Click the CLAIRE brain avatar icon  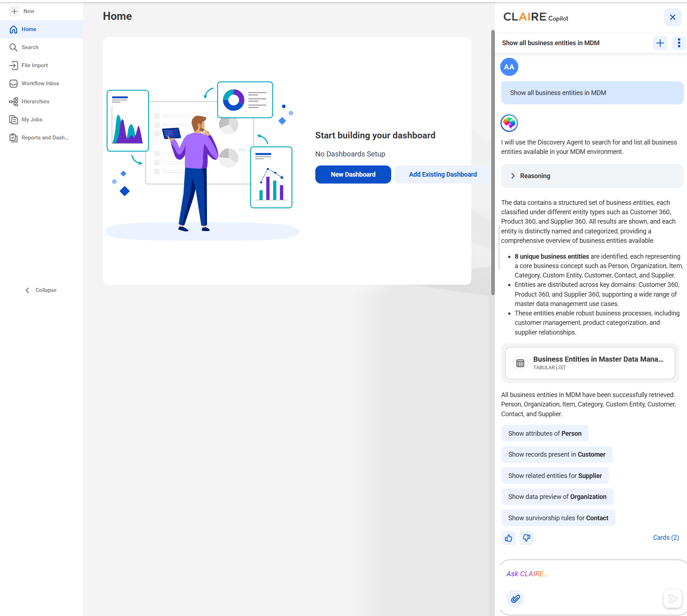[509, 123]
